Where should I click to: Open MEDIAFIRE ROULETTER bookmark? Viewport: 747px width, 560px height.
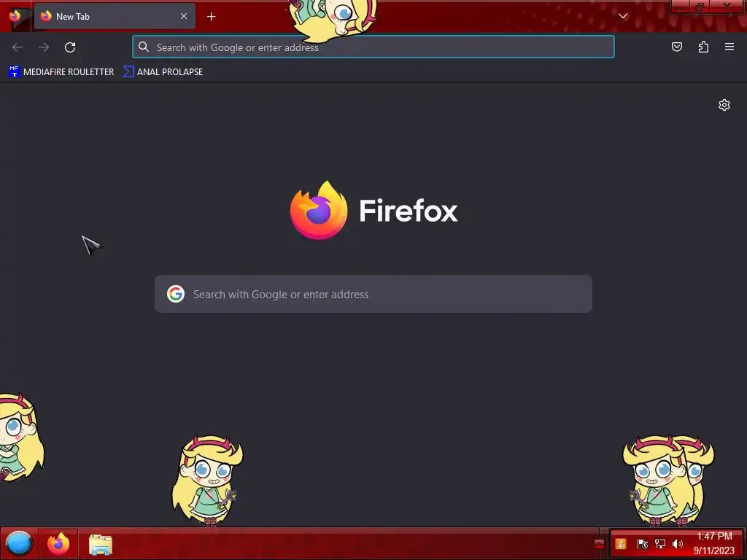tap(61, 72)
